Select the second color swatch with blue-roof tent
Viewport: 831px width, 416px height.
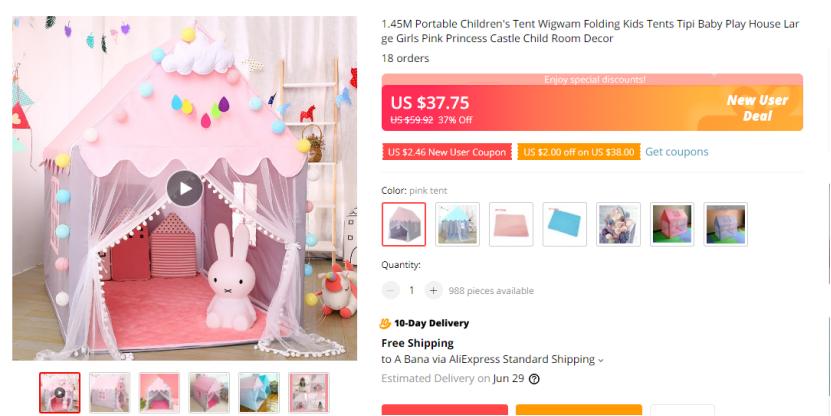click(457, 224)
